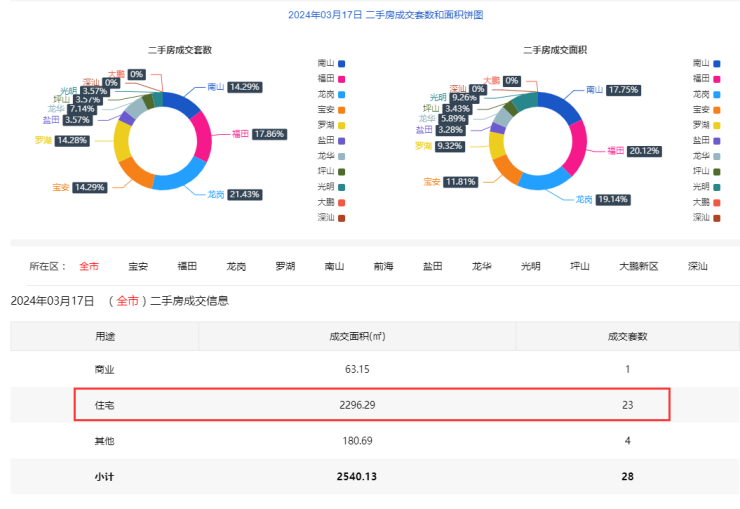Select 龙华 in the district filter row
The image size is (740, 509).
(x=482, y=267)
